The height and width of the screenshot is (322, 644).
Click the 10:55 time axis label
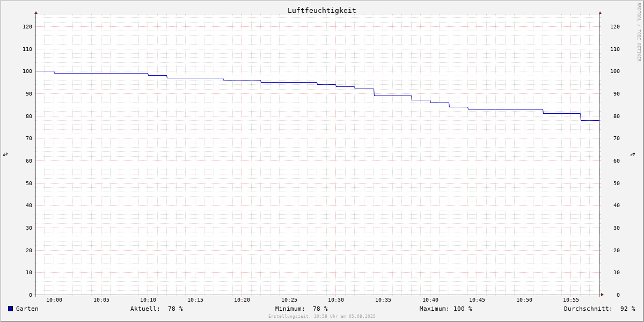(571, 300)
